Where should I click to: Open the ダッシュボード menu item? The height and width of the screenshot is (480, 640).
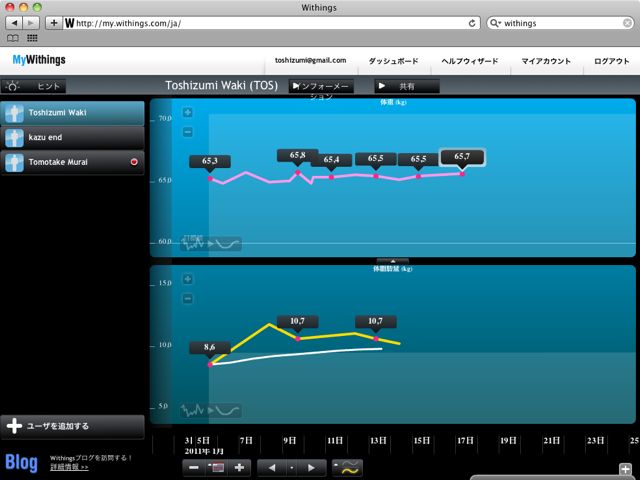click(393, 61)
